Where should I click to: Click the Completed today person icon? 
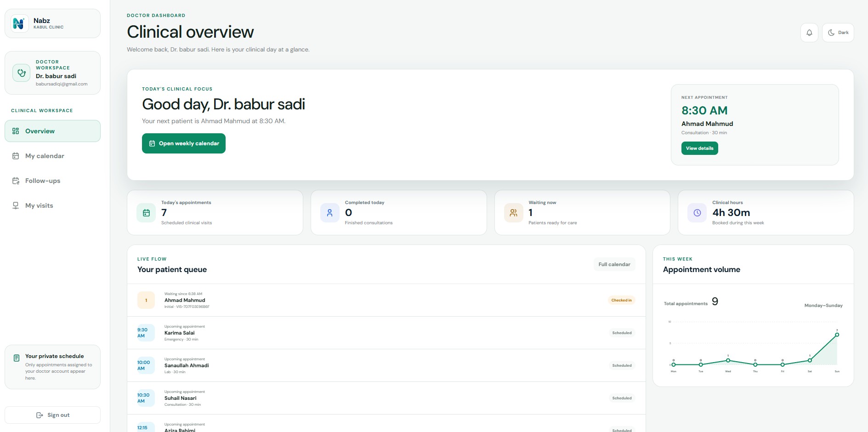(x=329, y=213)
